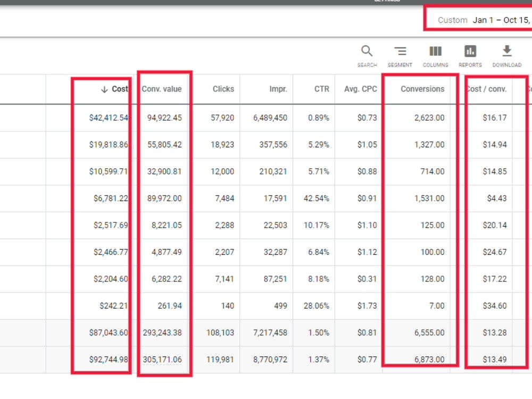The image size is (532, 399).
Task: Sort table by Cost column header
Action: coord(120,89)
